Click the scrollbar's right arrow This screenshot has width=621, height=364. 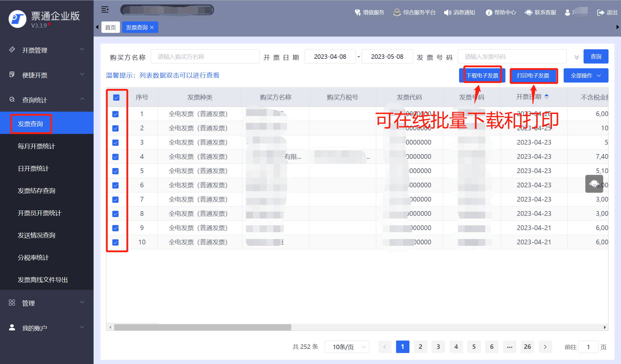coord(605,327)
